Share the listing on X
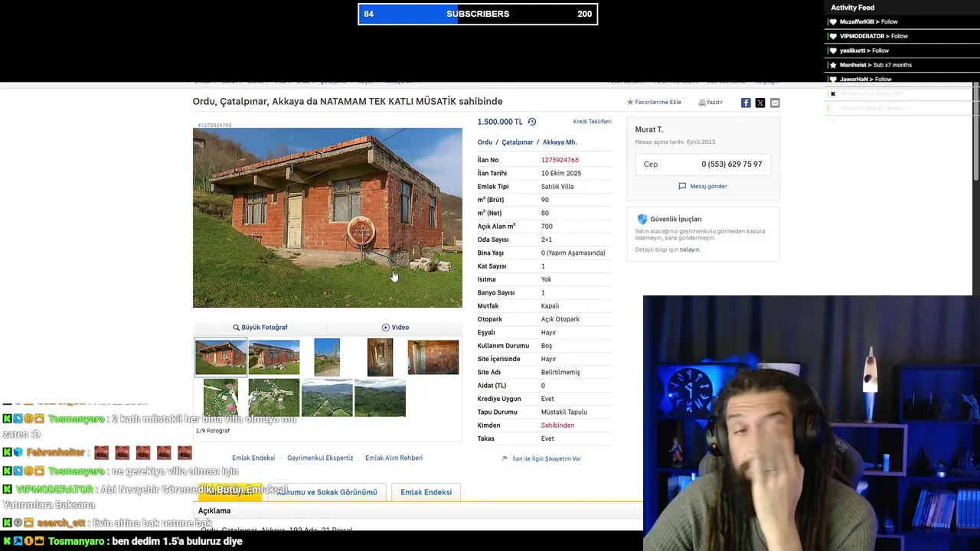The width and height of the screenshot is (980, 551). pyautogui.click(x=760, y=103)
